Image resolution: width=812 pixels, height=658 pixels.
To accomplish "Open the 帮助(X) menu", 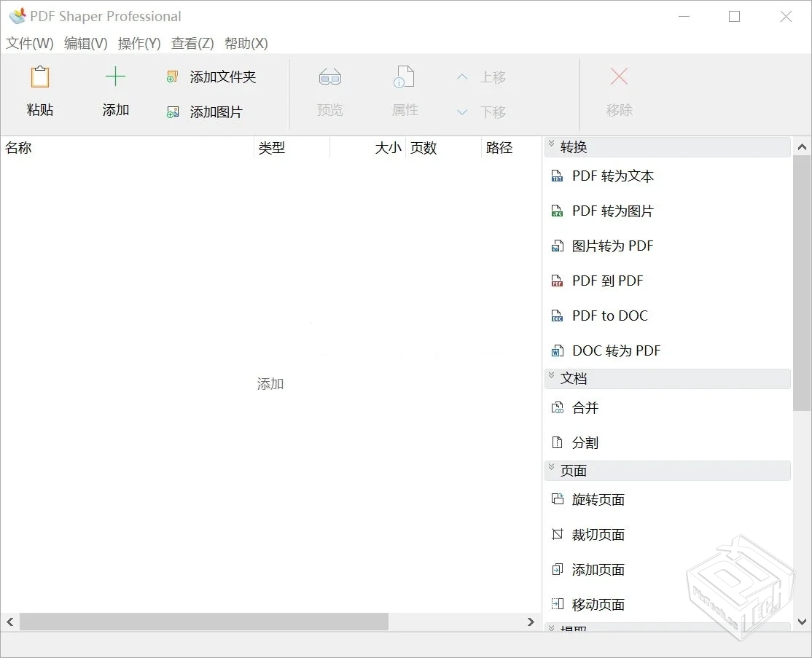I will click(246, 43).
